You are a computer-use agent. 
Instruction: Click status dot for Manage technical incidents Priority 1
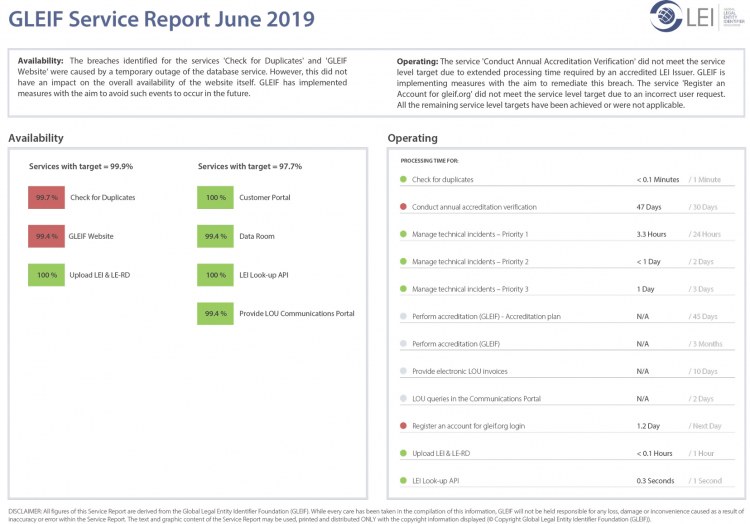click(x=403, y=234)
